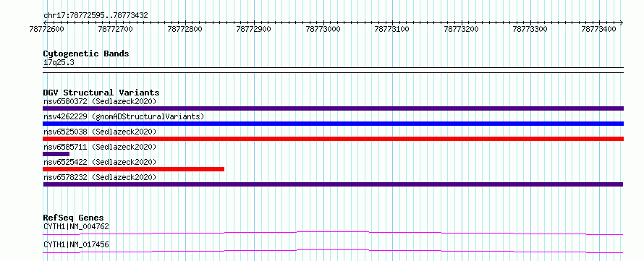644x261 pixels.
Task: Select variant label nsv6578232 (Sedlazeck2020)
Action: (100, 177)
